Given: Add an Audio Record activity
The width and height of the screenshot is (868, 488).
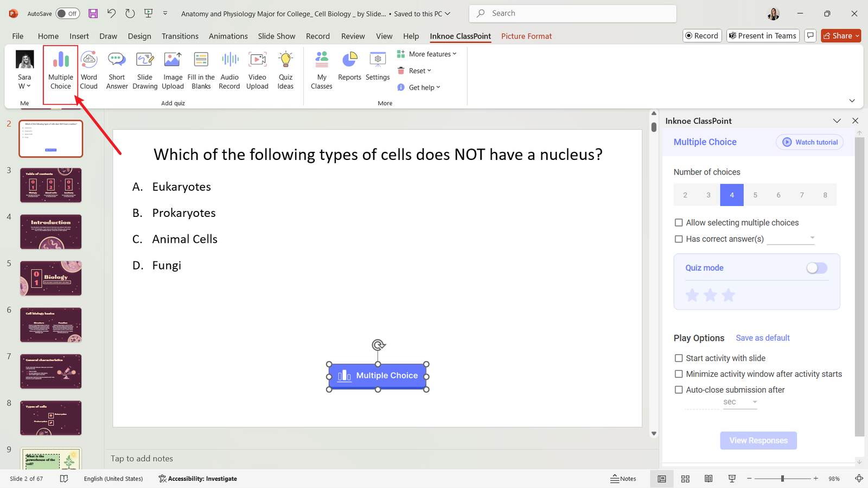Looking at the screenshot, I should 229,70.
